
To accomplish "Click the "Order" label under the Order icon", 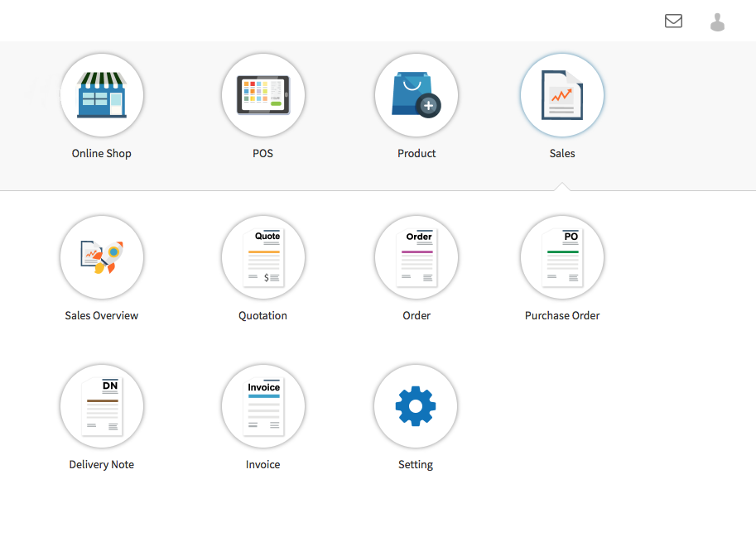I will (x=417, y=316).
